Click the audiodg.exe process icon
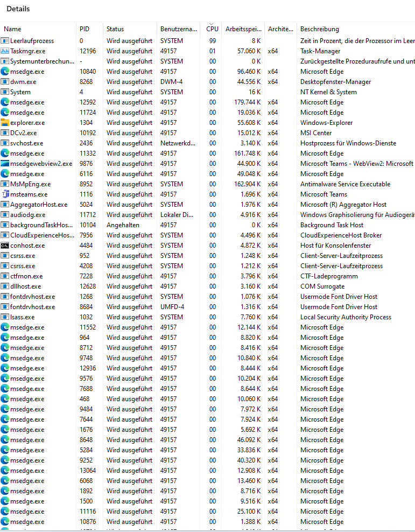This screenshot has width=415, height=532. click(5, 214)
